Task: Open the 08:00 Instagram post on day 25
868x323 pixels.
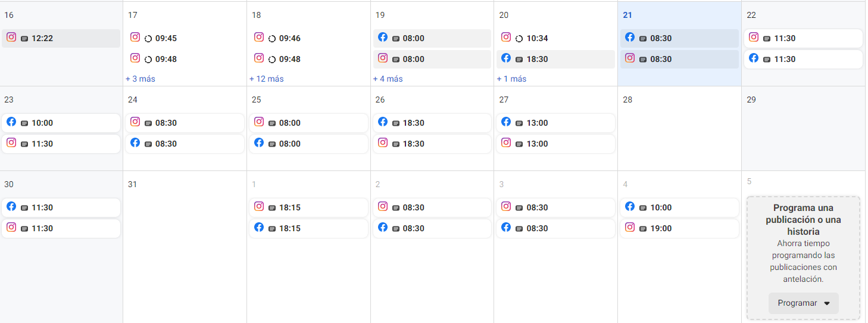Action: pyautogui.click(x=308, y=123)
